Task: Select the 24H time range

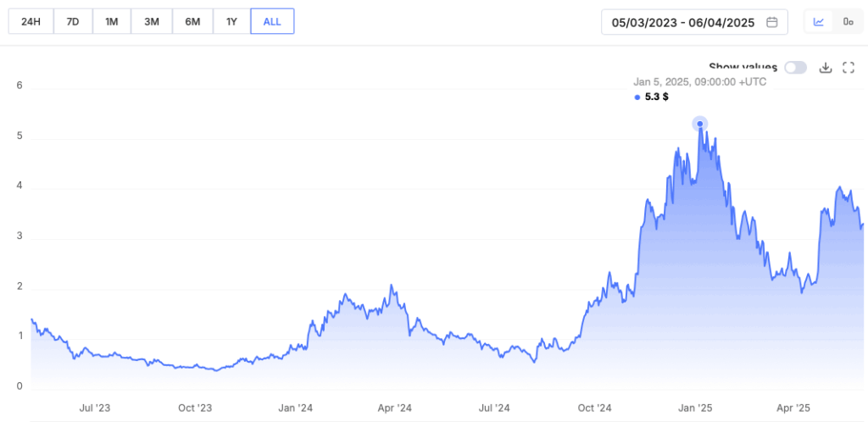Action: tap(31, 22)
